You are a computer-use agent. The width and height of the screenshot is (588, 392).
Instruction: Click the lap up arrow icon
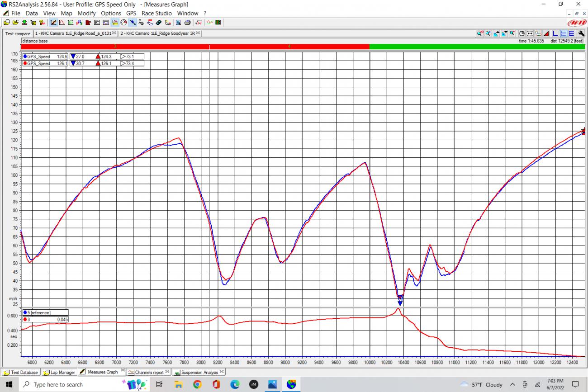click(x=496, y=33)
